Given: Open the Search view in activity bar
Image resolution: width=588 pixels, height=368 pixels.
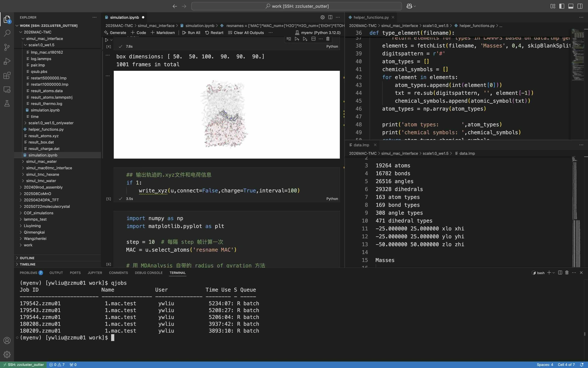Looking at the screenshot, I should coord(7,33).
